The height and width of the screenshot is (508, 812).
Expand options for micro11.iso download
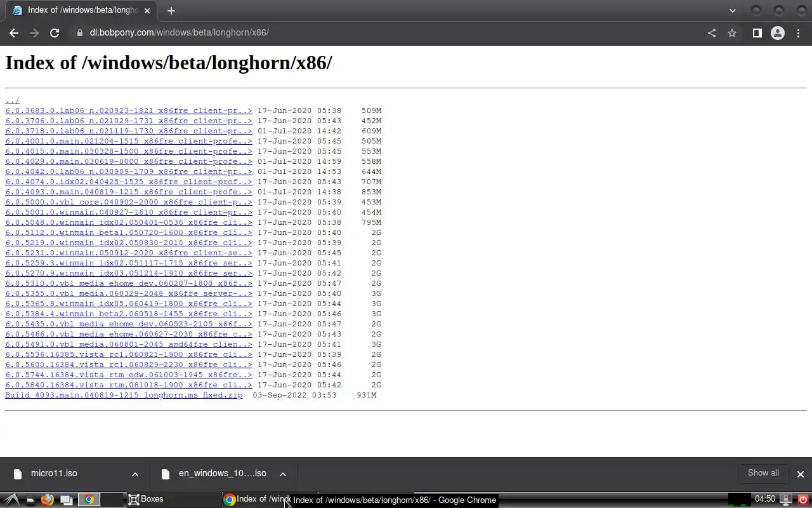click(x=135, y=474)
